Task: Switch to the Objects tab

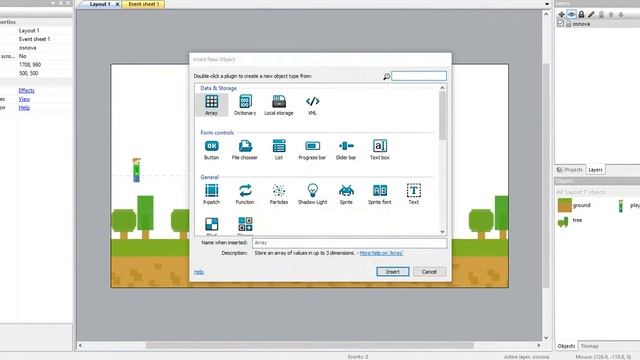Action: [566, 346]
